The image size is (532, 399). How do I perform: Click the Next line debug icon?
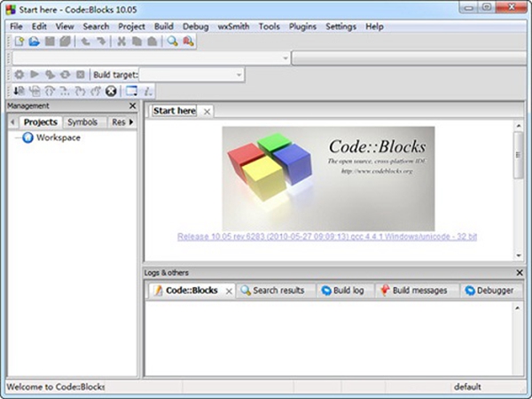tap(50, 90)
